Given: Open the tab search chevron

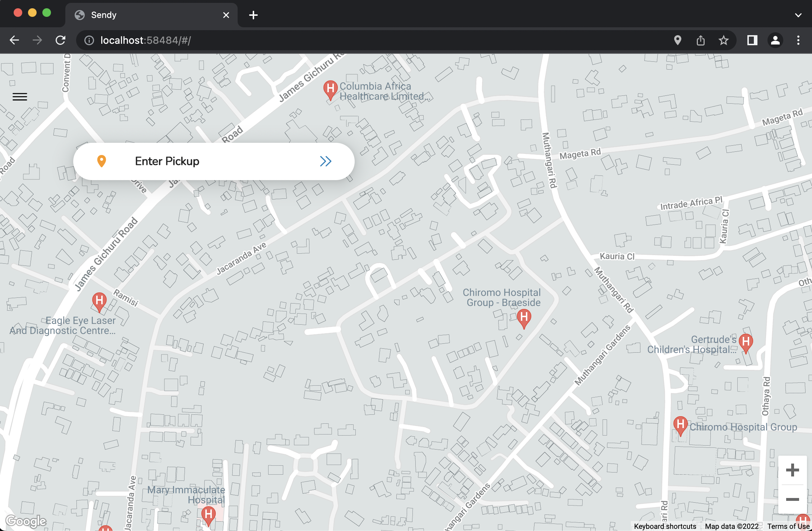Looking at the screenshot, I should 798,15.
